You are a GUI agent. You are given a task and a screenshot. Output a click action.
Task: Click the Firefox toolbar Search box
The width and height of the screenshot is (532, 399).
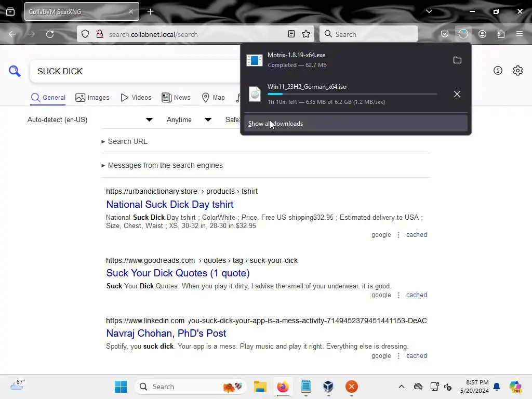(368, 34)
